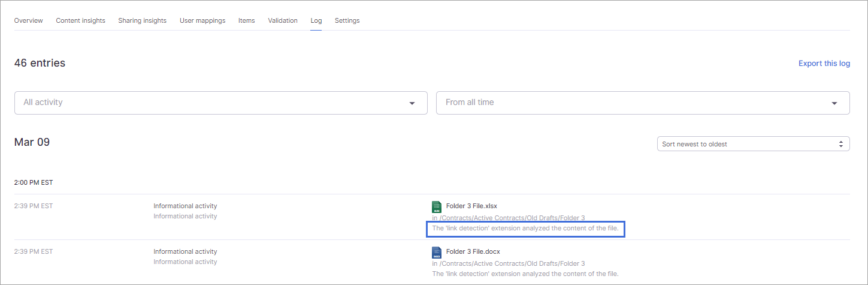Open the Settings tab
Viewport: 868px width, 285px height.
347,20
